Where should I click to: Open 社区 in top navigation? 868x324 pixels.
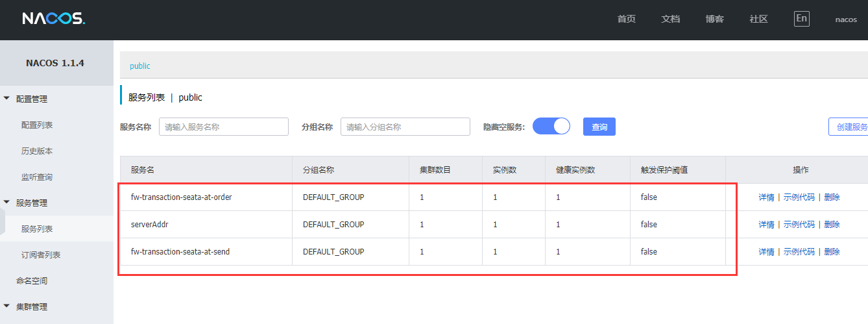point(758,19)
